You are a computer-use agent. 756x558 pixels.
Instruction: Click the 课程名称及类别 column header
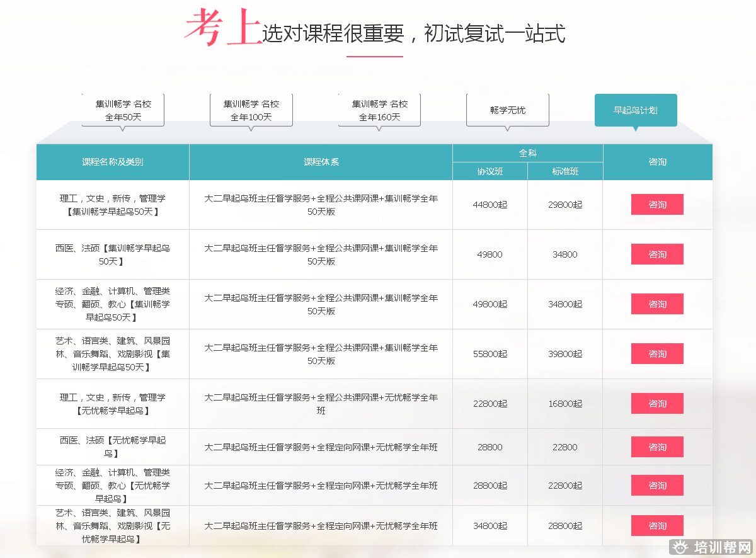click(113, 162)
